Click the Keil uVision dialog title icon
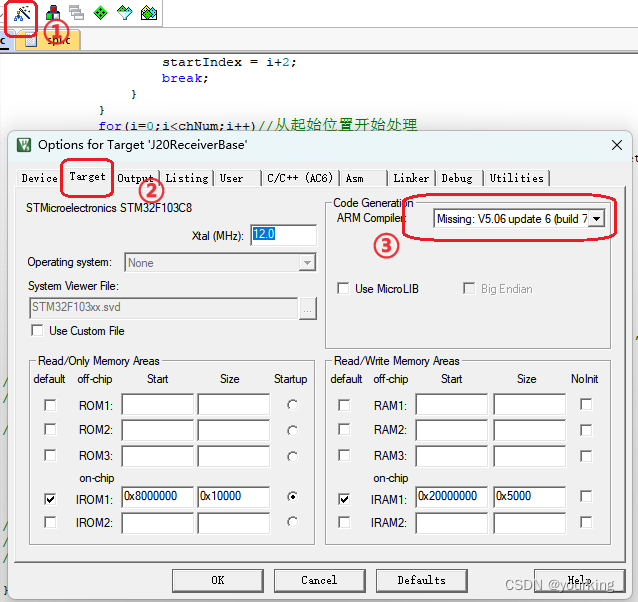The image size is (638, 602). click(x=24, y=145)
